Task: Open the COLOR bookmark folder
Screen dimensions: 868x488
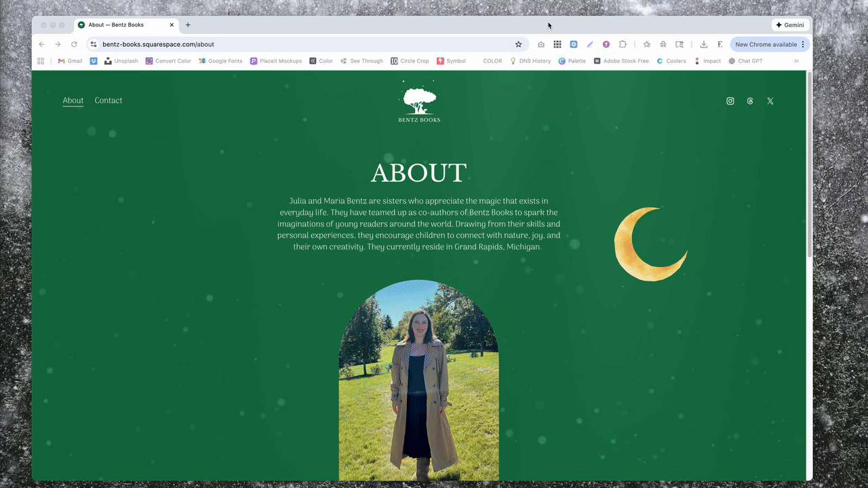Action: coord(492,61)
